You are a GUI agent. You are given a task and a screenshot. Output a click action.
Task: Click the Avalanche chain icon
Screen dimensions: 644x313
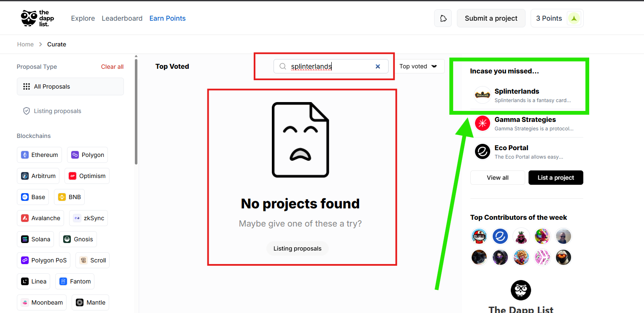(x=25, y=218)
